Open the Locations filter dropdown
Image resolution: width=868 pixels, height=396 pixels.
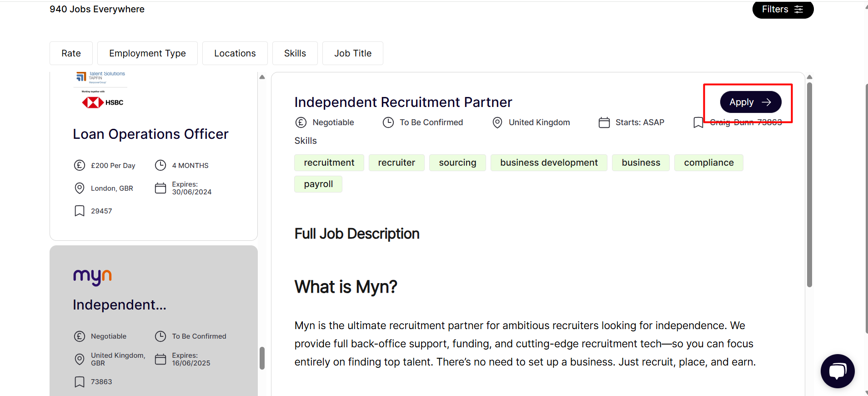(235, 53)
